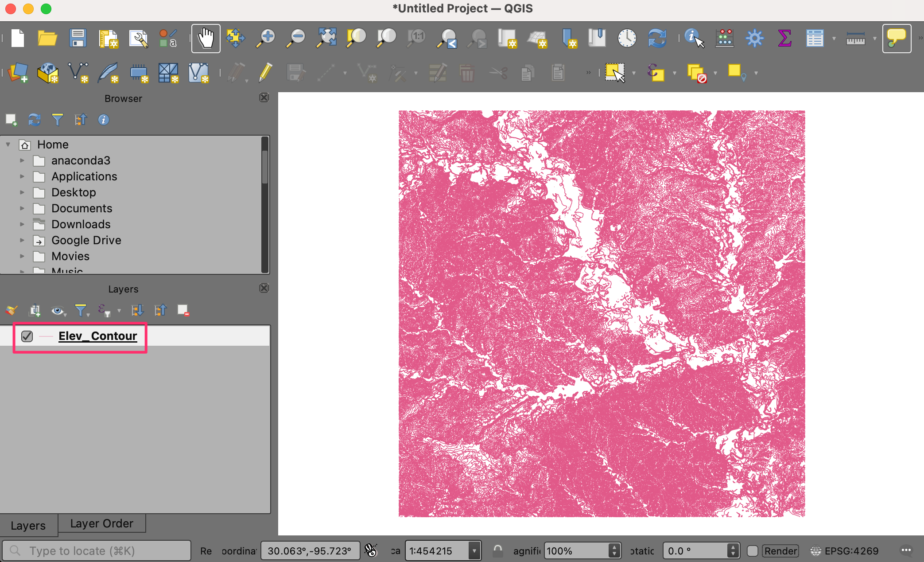Click the Zoom Full extent icon
This screenshot has height=562, width=924.
tap(326, 38)
